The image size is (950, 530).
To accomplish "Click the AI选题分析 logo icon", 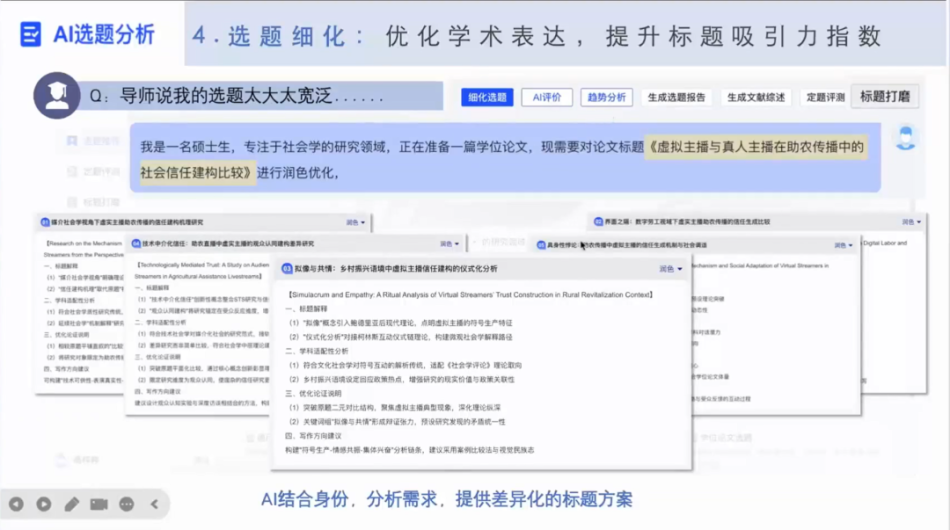I will tap(31, 33).
